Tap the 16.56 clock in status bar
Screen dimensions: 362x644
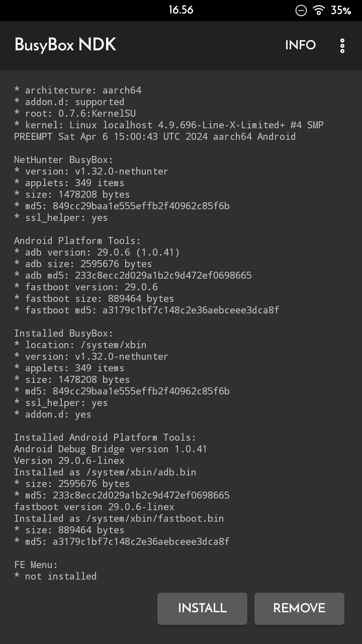click(x=181, y=10)
